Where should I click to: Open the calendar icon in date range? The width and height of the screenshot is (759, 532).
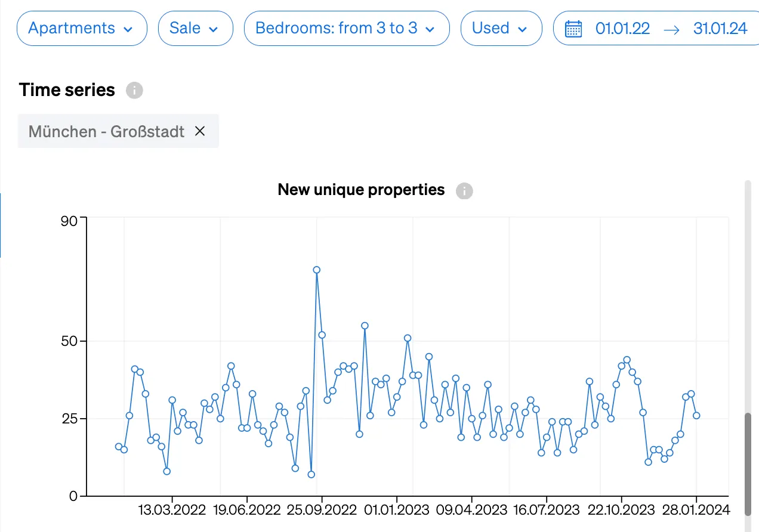point(573,29)
